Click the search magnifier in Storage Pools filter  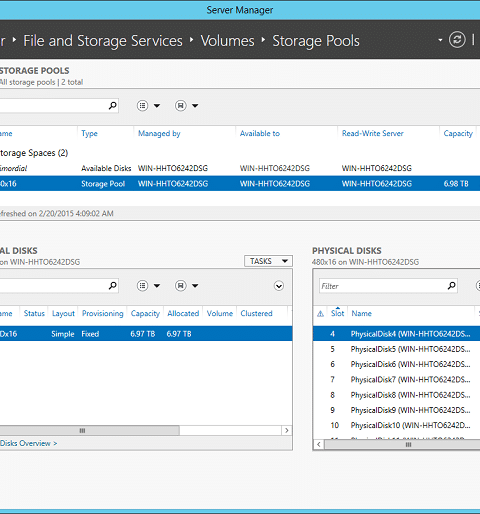[x=113, y=106]
